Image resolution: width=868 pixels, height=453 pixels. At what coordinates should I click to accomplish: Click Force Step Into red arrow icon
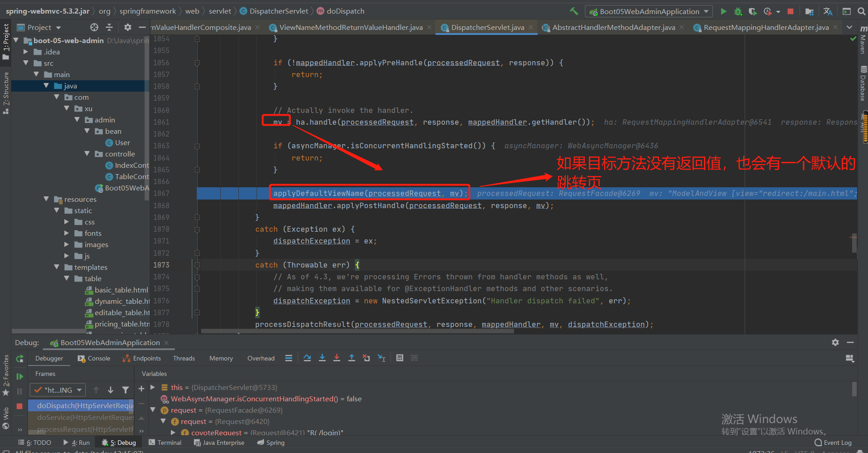(337, 358)
